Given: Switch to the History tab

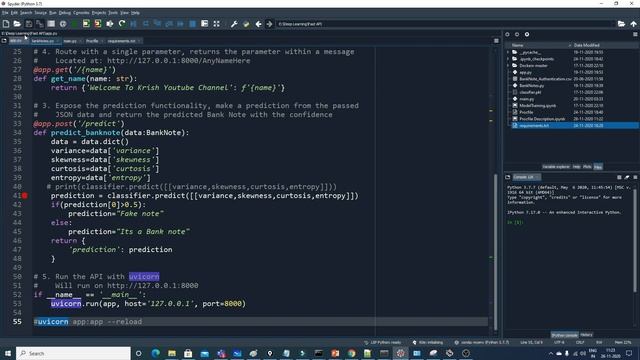Looking at the screenshot, I should (x=586, y=335).
